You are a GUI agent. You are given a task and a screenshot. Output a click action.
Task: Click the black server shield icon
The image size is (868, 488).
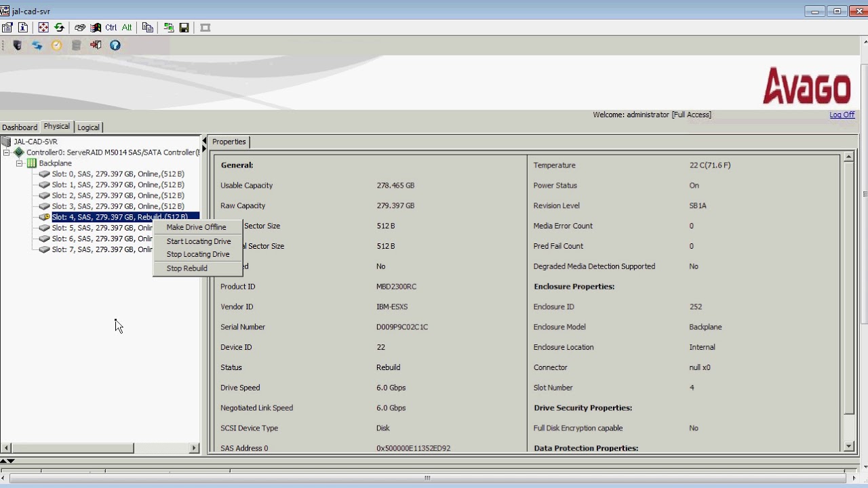coord(18,45)
